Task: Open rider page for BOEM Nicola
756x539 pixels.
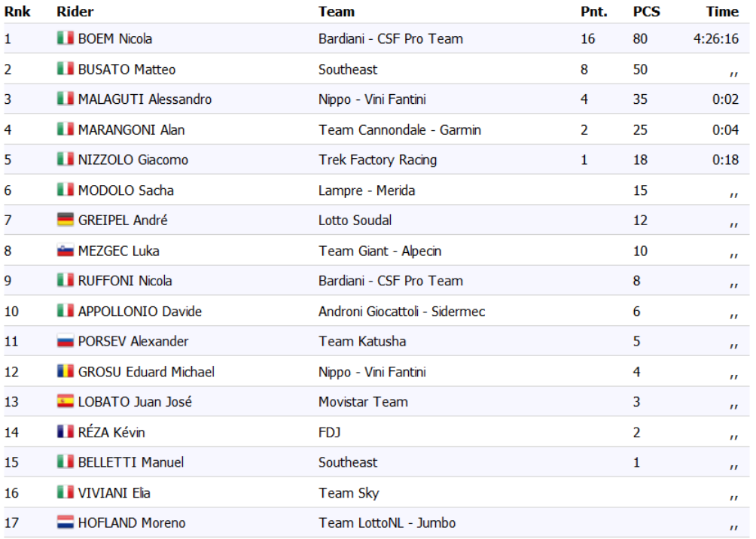Action: point(114,38)
